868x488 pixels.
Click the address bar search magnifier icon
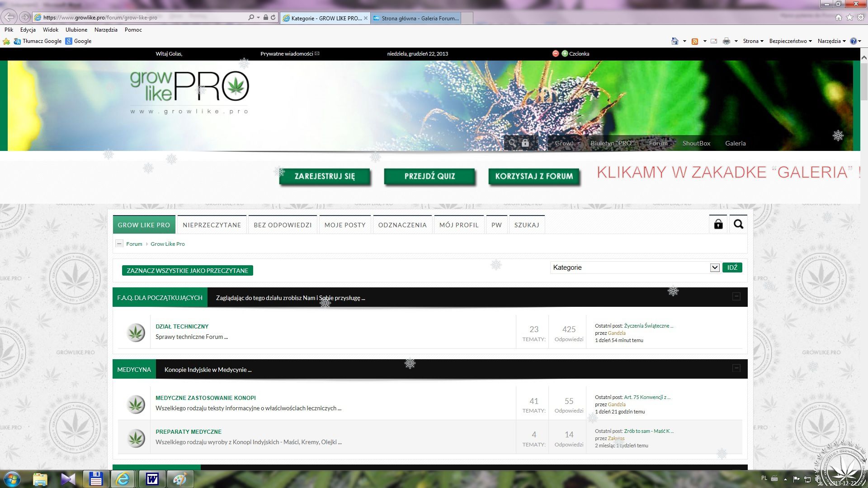pos(251,18)
